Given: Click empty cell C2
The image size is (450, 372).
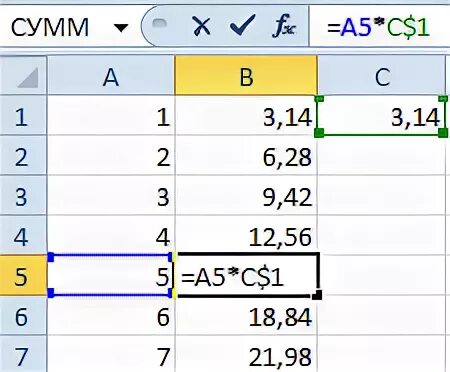Looking at the screenshot, I should (382, 156).
